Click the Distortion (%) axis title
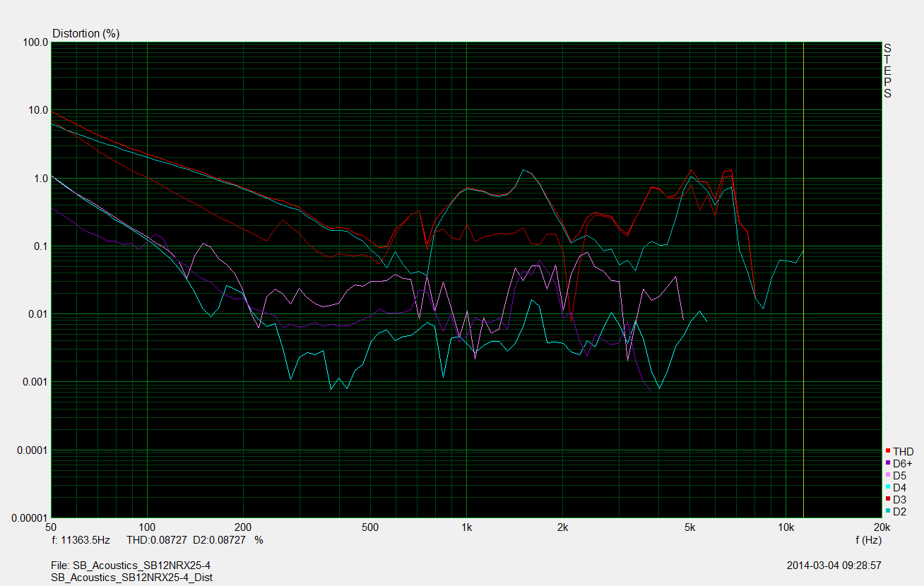This screenshot has height=586, width=924. pos(86,33)
